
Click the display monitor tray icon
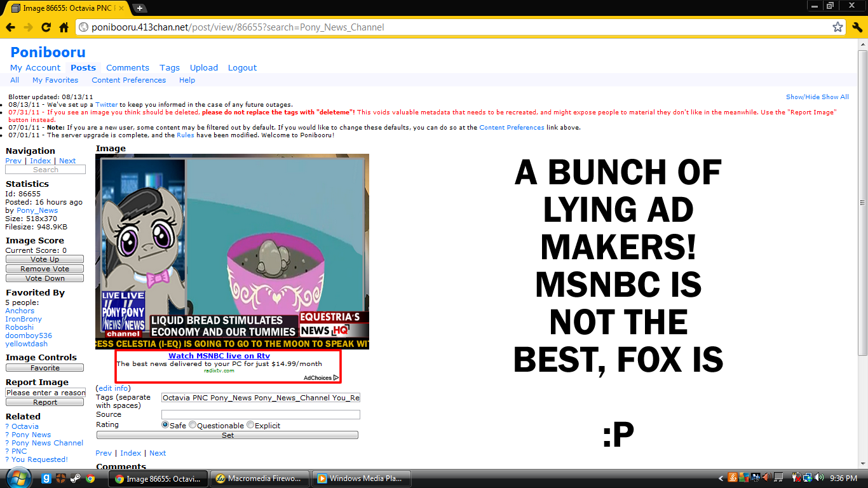pos(756,478)
